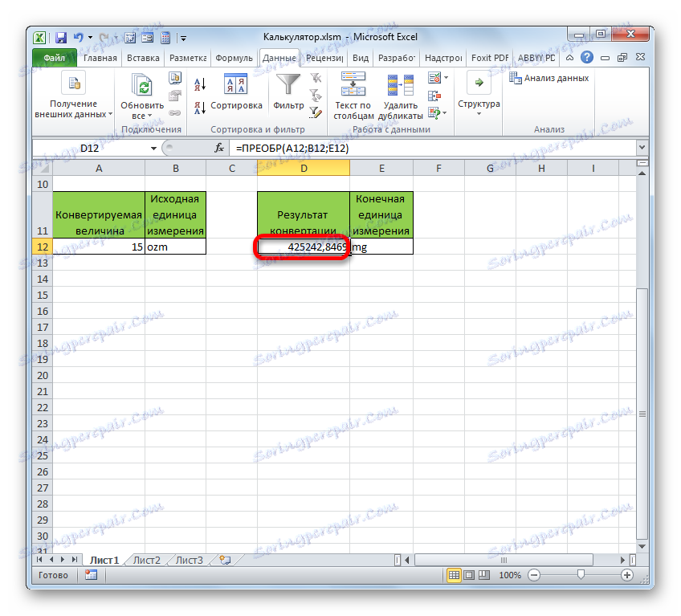Click the Обновить все refresh icon

point(142,84)
